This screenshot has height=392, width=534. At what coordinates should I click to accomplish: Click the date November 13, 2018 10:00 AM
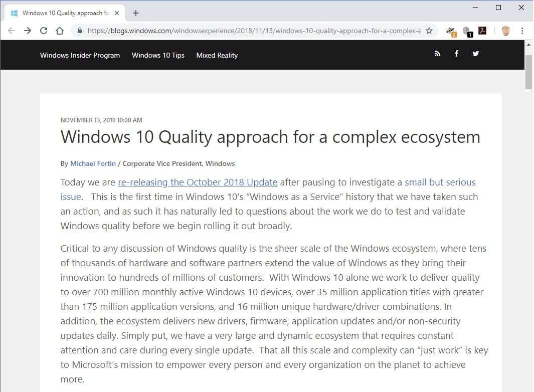coord(101,120)
